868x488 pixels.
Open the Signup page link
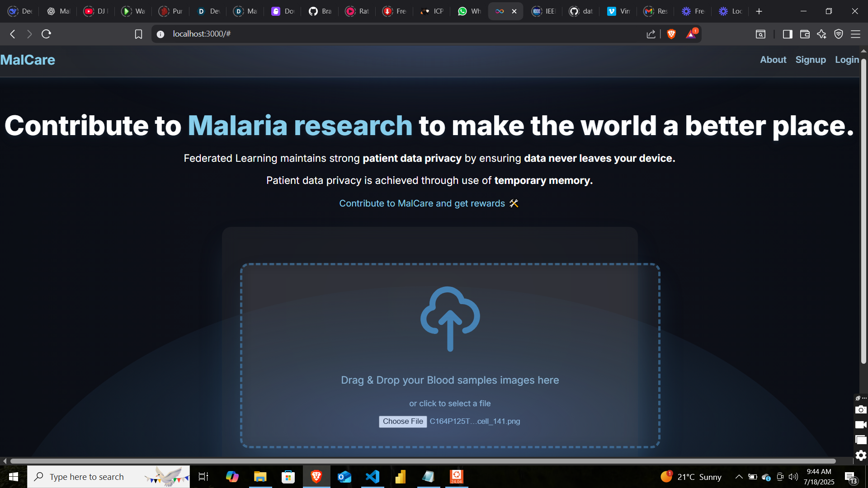pyautogui.click(x=810, y=60)
